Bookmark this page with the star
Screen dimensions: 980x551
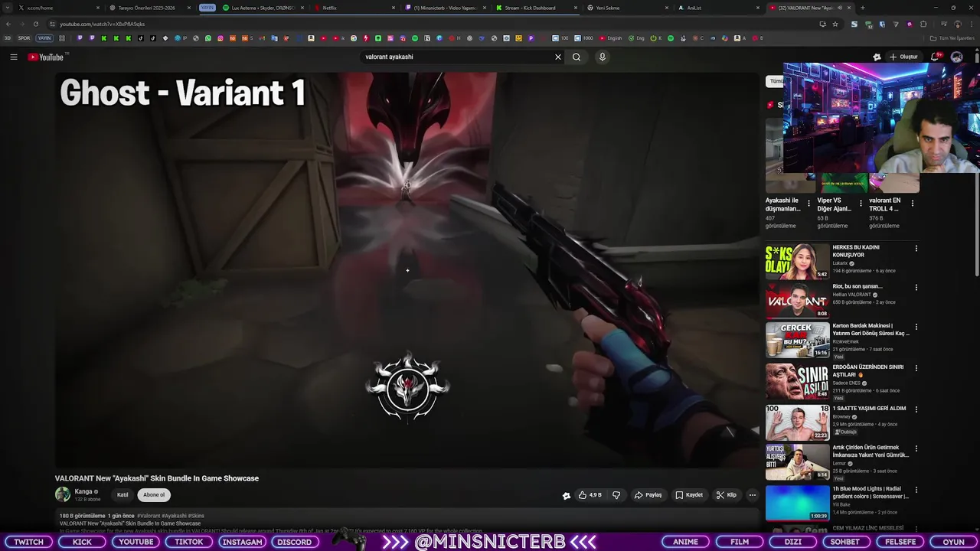(835, 24)
